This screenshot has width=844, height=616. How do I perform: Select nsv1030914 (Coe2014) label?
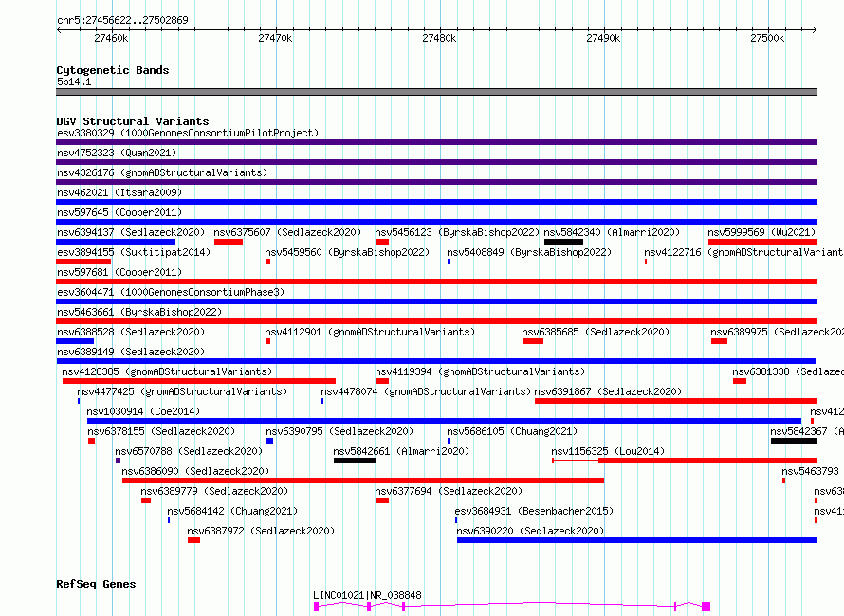[143, 411]
